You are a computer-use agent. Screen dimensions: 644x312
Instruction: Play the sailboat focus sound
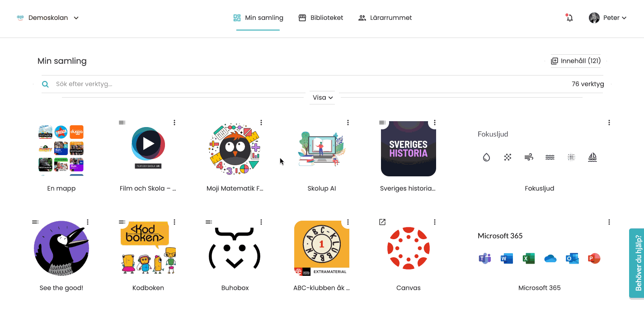[592, 157]
